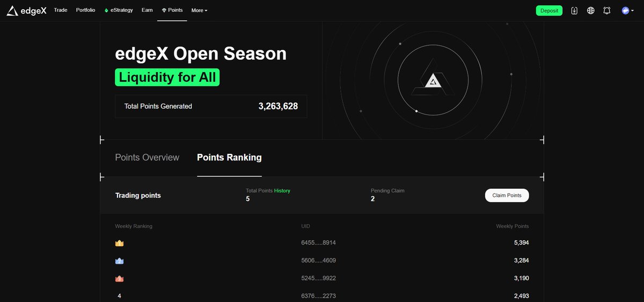Image resolution: width=644 pixels, height=302 pixels.
Task: Click UID 6455.....8914
Action: [x=318, y=243]
